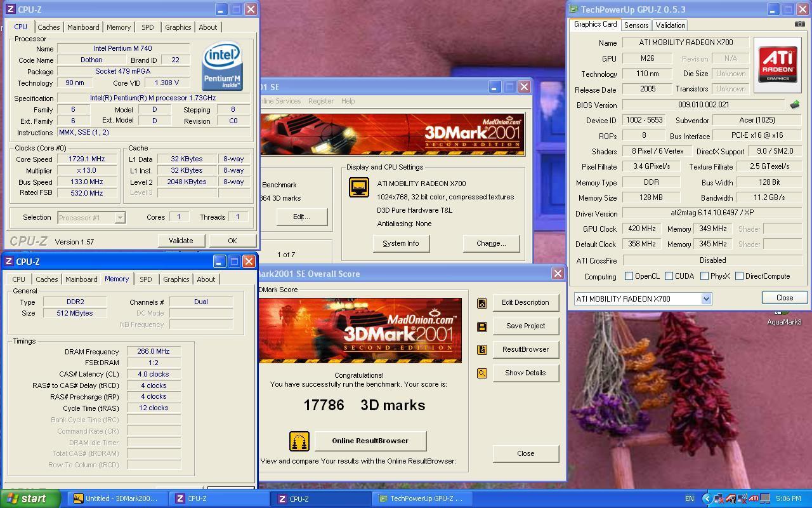This screenshot has height=508, width=812.
Task: Open Graphics tab in lower CPU-Z window
Action: coord(176,279)
